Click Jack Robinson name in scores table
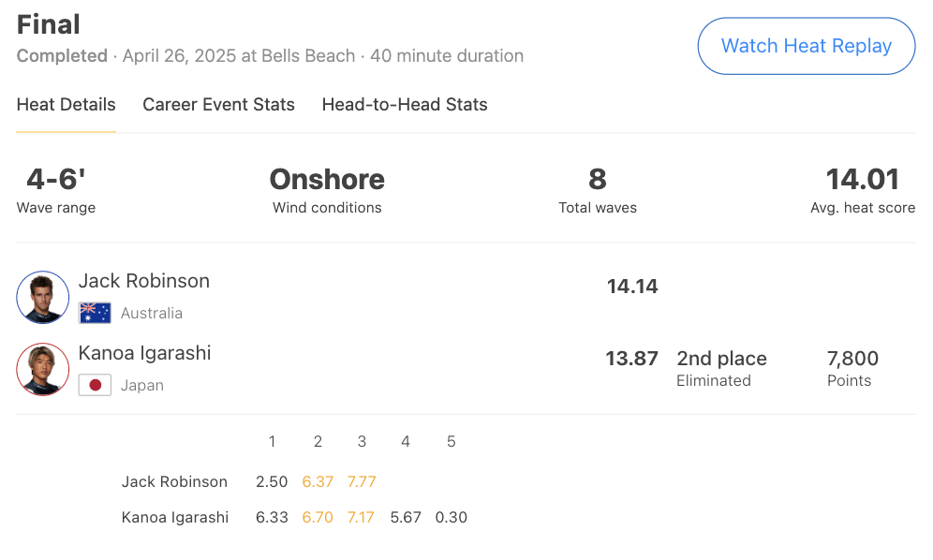This screenshot has width=933, height=560. [174, 481]
